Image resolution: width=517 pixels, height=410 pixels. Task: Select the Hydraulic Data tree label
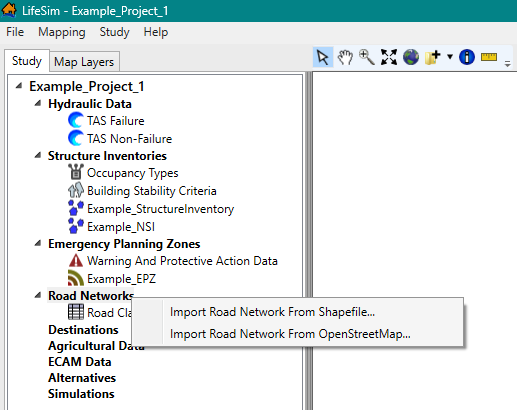point(90,104)
